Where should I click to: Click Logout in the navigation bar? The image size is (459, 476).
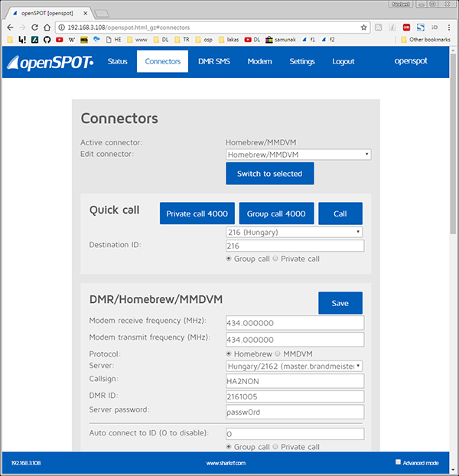click(343, 61)
